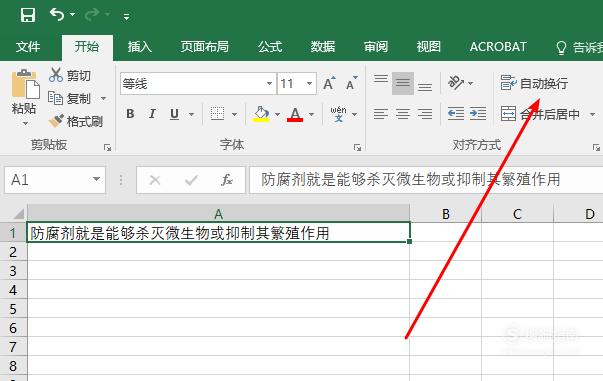This screenshot has width=603, height=381.
Task: Open the 对齐方式 dialog launcher
Action: (596, 147)
